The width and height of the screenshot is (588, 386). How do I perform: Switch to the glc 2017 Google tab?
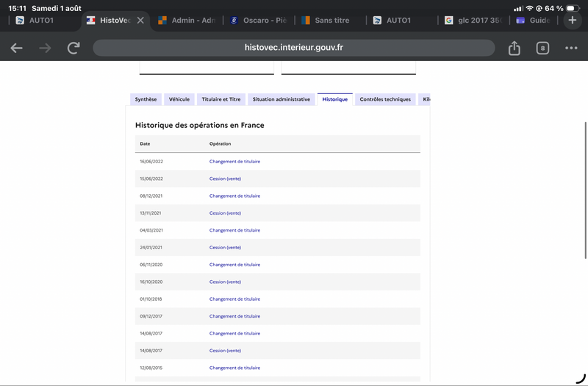click(473, 21)
